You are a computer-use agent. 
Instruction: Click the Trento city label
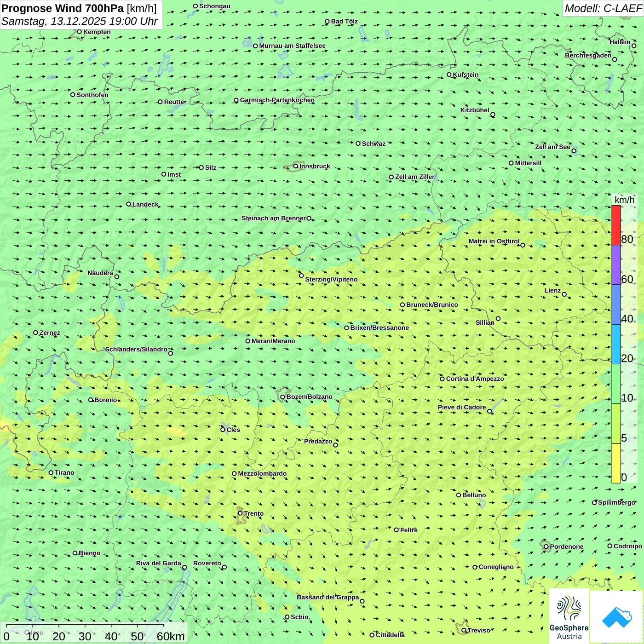[254, 513]
